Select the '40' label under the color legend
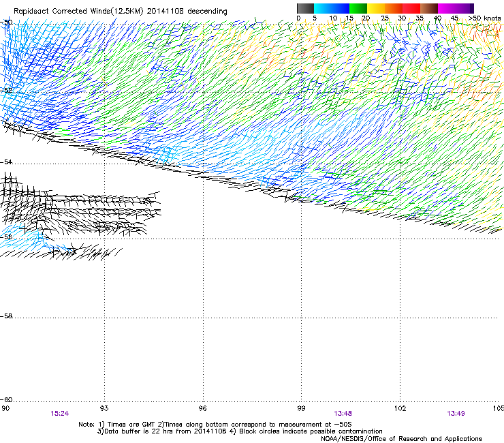 point(437,18)
